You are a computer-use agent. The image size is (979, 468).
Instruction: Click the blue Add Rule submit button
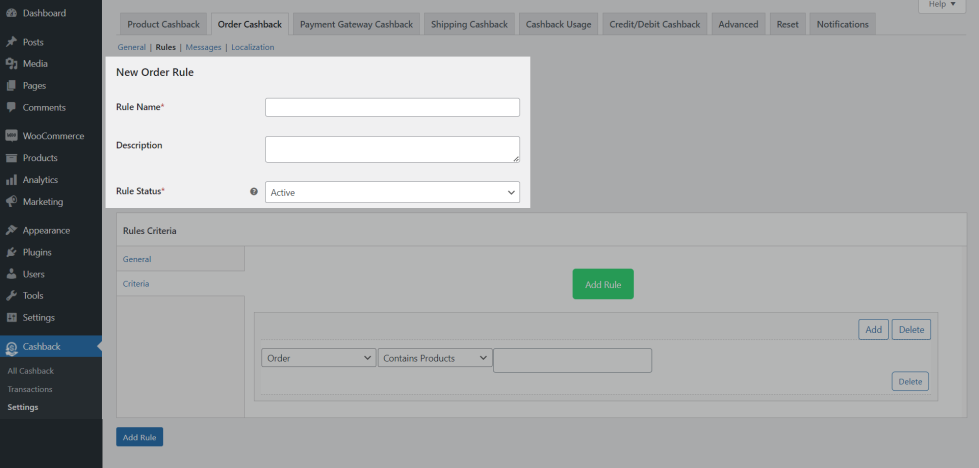[139, 437]
